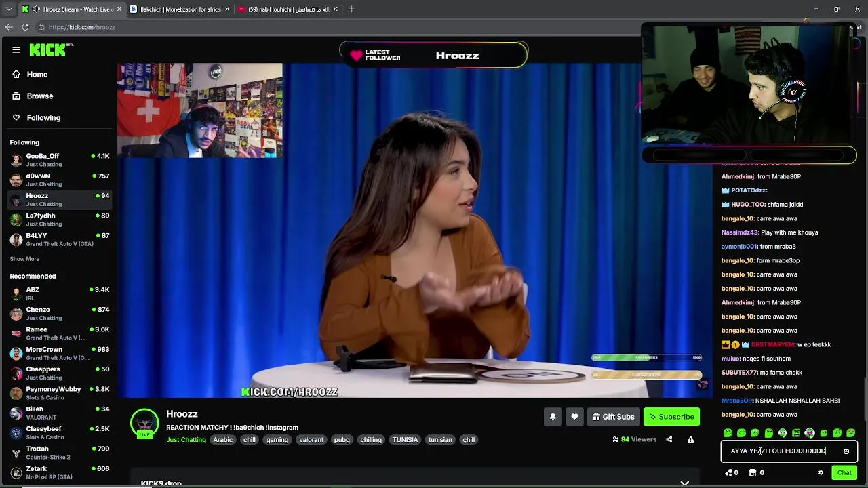Select the pubg tag
Screen dimensions: 868x488
(342, 439)
